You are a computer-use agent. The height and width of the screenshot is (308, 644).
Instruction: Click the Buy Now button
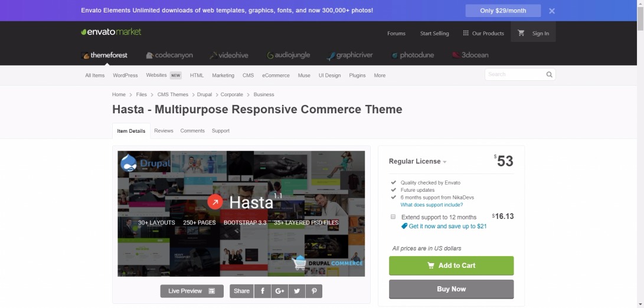[x=451, y=289]
